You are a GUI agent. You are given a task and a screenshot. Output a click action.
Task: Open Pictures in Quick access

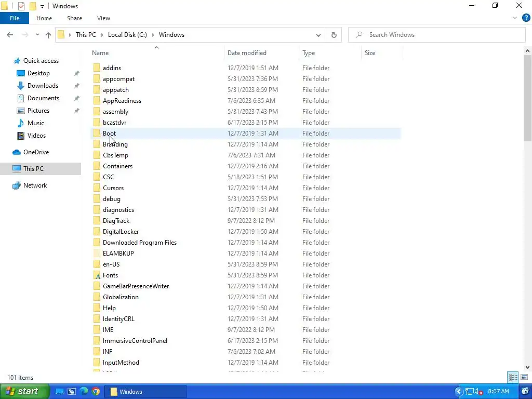(x=38, y=111)
